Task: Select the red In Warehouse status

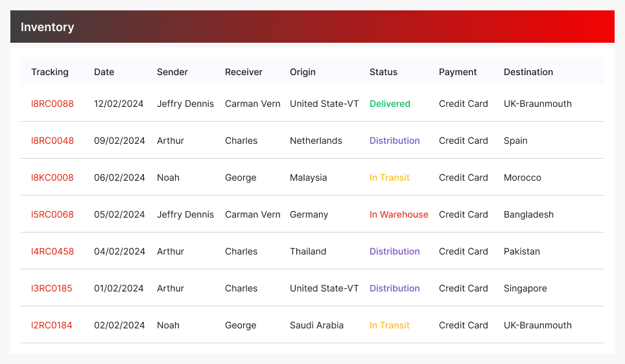Action: (399, 214)
